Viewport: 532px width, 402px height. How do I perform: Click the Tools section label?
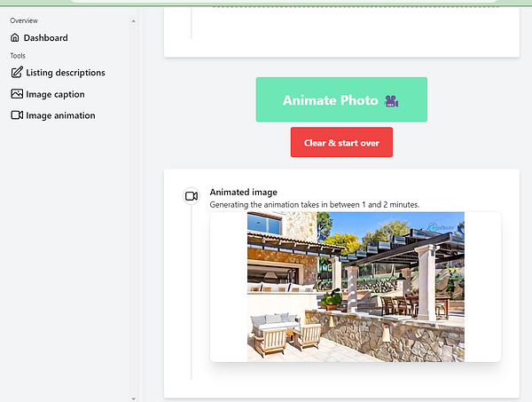[18, 56]
